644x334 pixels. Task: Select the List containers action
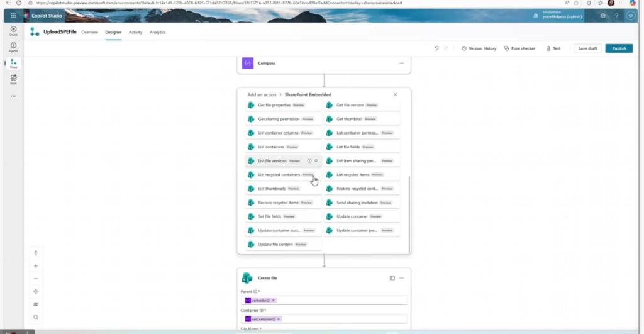click(284, 147)
